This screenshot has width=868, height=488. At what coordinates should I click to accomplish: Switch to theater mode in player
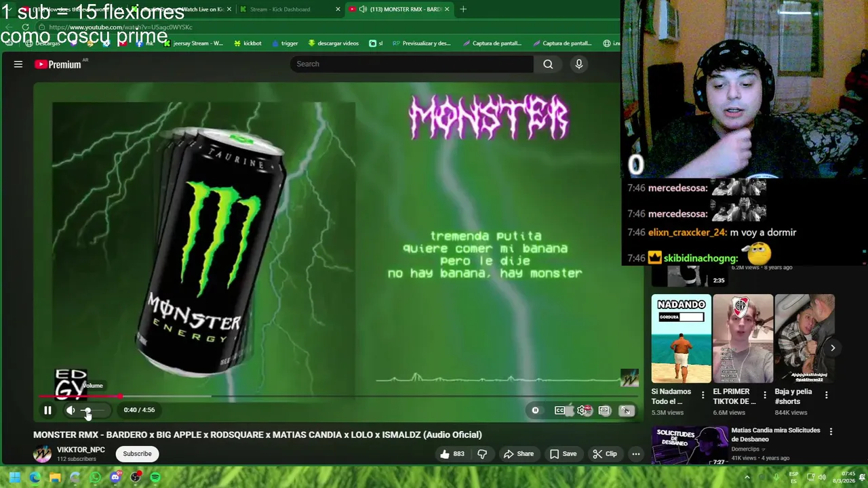click(x=604, y=410)
